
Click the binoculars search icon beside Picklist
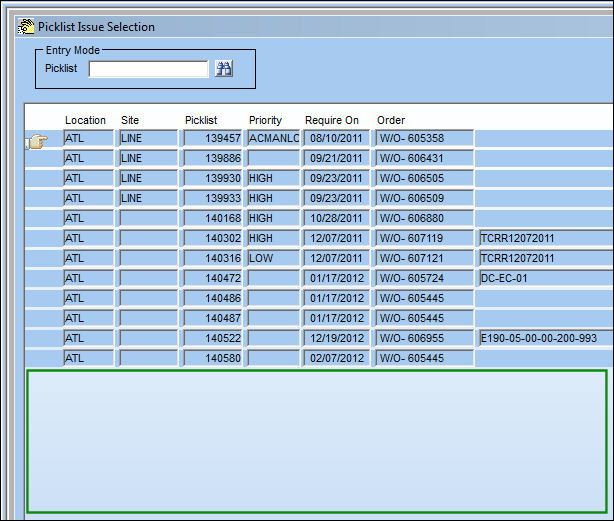click(224, 69)
